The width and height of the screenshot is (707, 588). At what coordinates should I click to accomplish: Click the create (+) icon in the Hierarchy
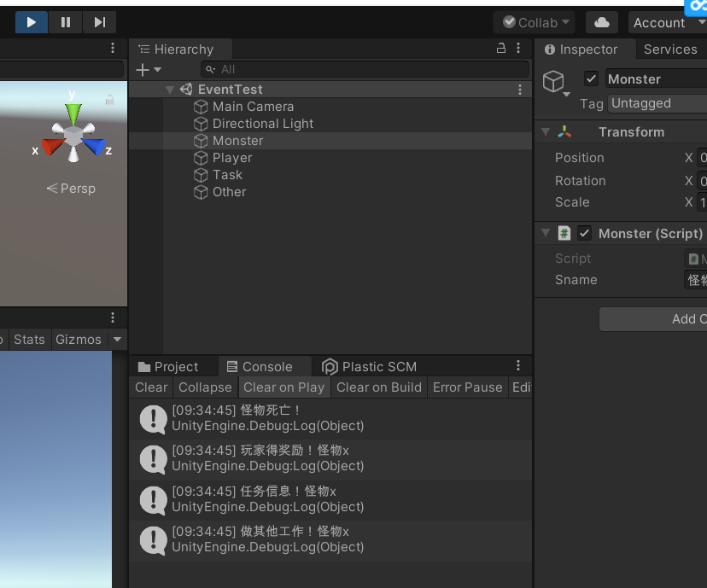(143, 69)
